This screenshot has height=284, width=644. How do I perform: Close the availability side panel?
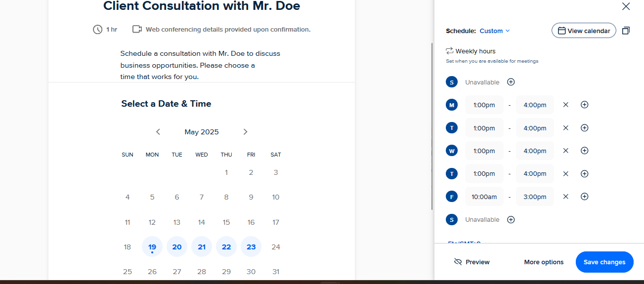click(x=626, y=6)
